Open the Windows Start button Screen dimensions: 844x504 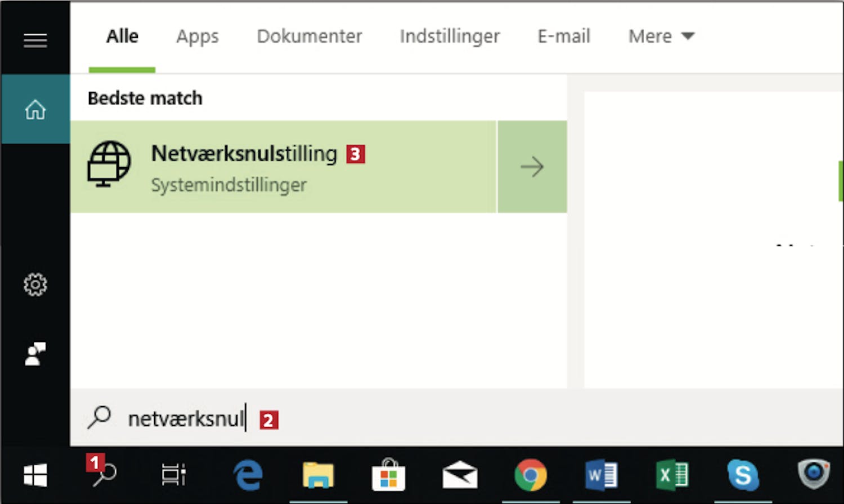[x=35, y=476]
